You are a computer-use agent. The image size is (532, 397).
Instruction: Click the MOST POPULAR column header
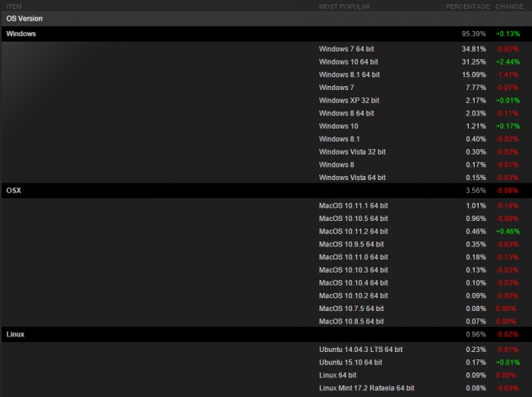point(344,7)
